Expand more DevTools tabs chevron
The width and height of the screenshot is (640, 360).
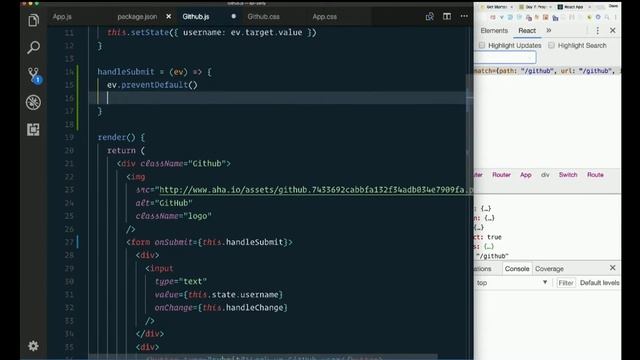pyautogui.click(x=549, y=31)
